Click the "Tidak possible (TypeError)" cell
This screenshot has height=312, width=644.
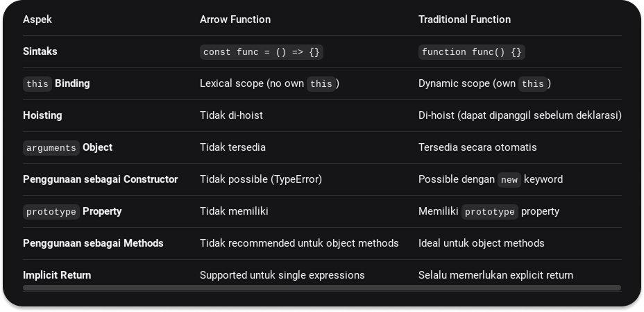pos(261,179)
